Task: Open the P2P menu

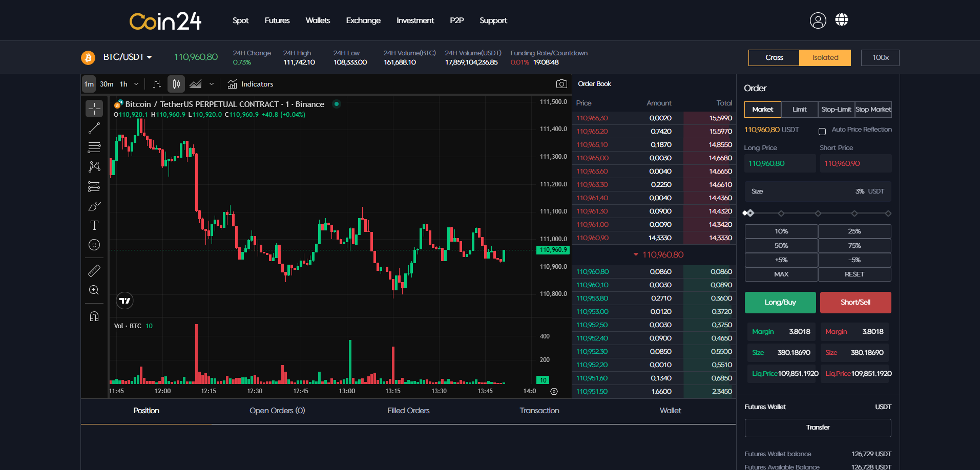Action: [456, 20]
